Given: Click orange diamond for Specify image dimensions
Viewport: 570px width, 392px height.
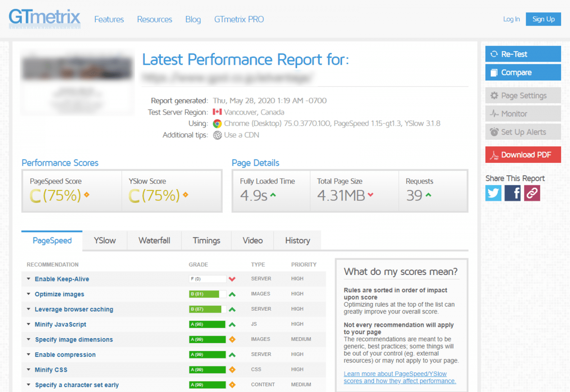Looking at the screenshot, I should tap(232, 339).
